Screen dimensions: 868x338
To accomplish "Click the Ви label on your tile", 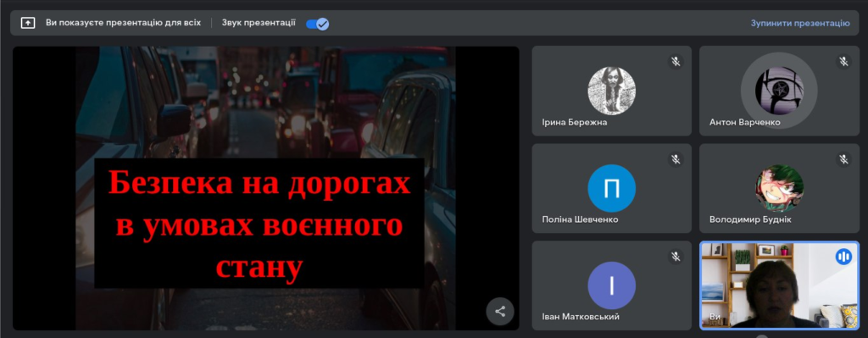I will 715,317.
